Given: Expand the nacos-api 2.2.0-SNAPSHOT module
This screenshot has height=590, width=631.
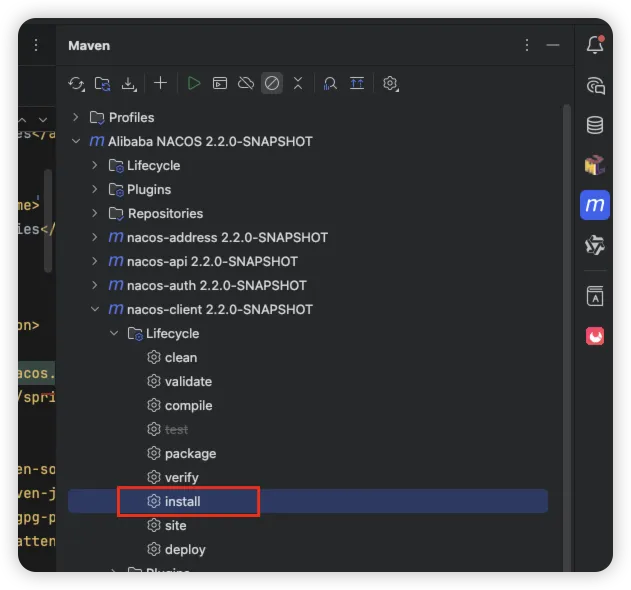Looking at the screenshot, I should click(x=95, y=261).
